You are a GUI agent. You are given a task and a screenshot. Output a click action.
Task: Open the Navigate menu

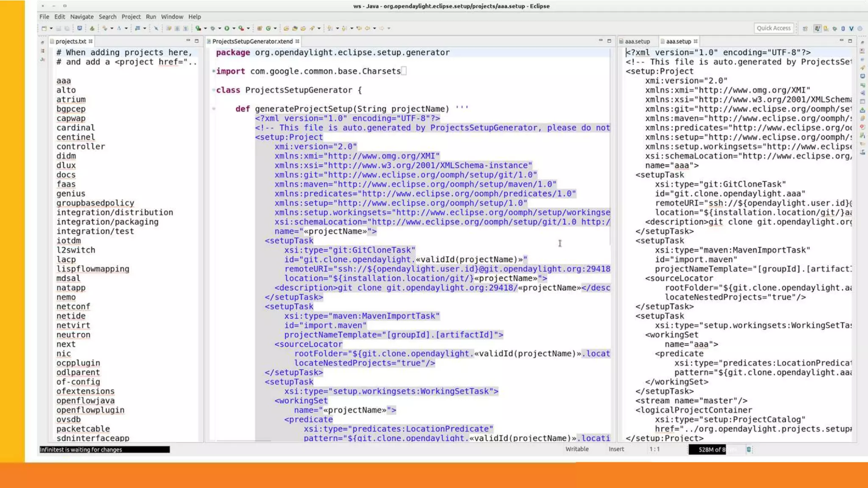[x=82, y=17]
